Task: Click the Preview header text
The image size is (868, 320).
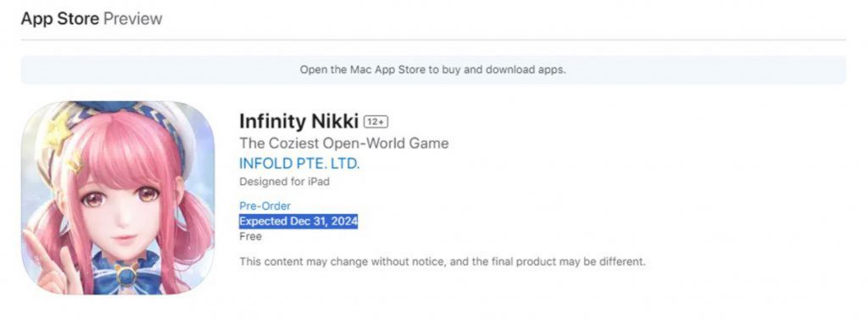Action: click(133, 19)
